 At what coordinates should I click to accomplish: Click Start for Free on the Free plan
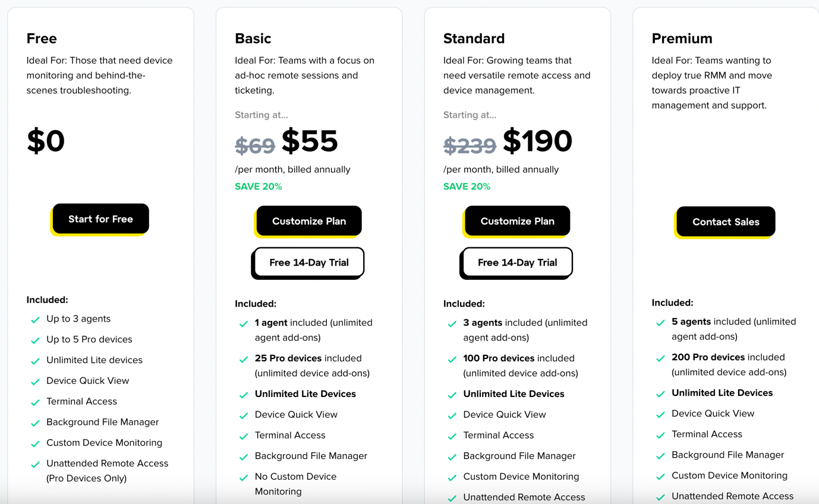coord(100,218)
